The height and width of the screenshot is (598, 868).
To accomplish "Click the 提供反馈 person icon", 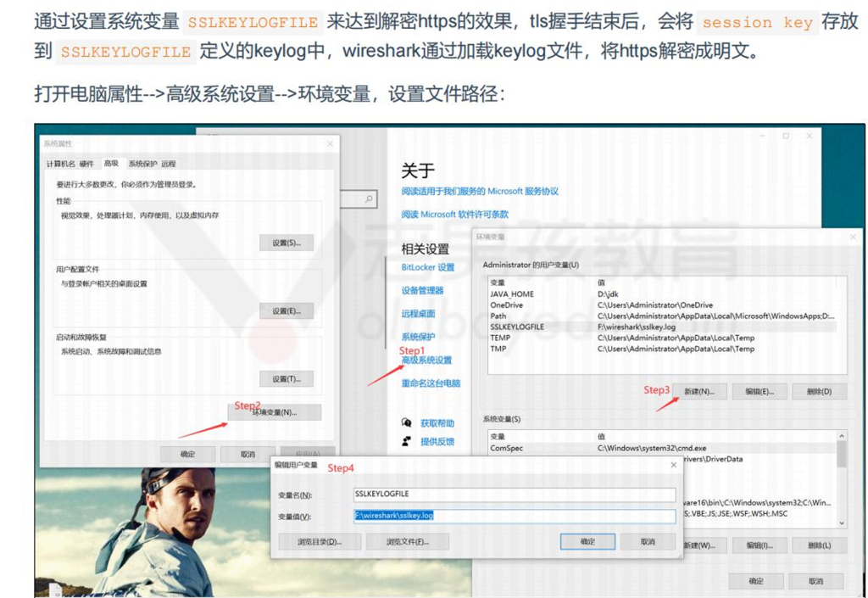I will click(407, 441).
